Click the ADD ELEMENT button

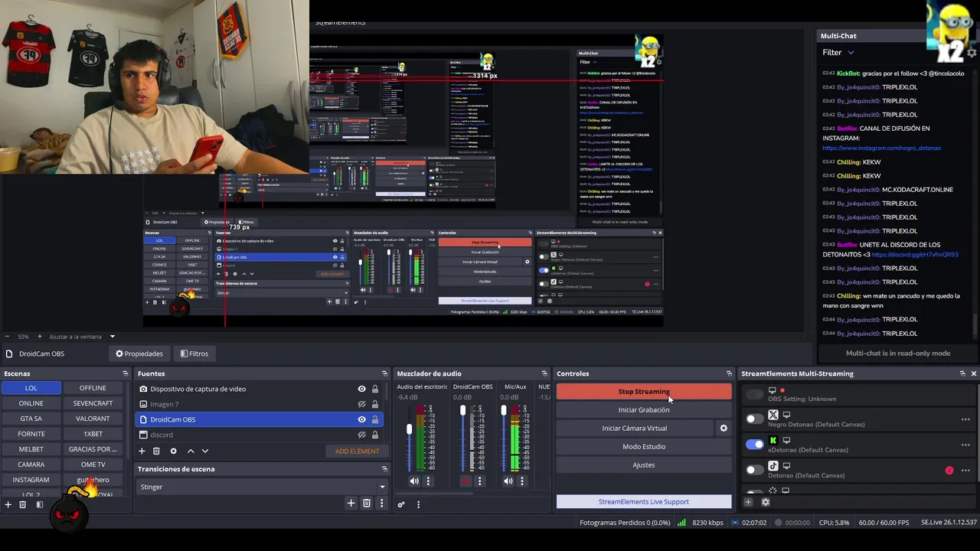point(357,451)
